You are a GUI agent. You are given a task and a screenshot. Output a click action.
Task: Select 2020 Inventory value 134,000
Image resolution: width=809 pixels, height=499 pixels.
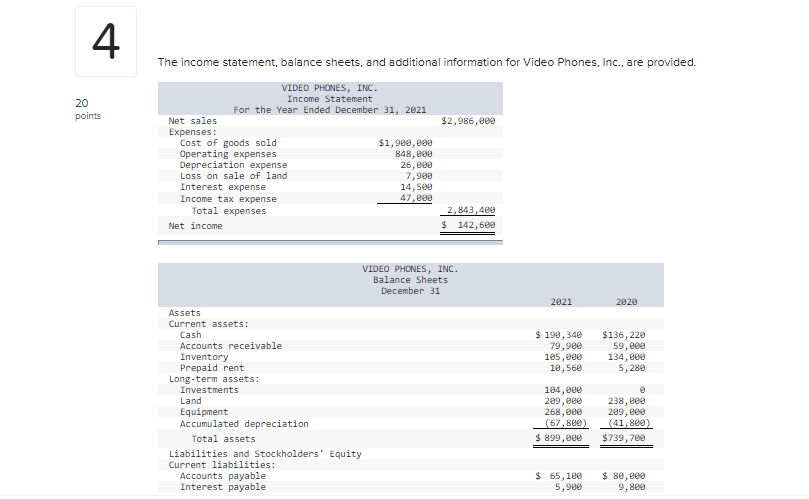626,357
